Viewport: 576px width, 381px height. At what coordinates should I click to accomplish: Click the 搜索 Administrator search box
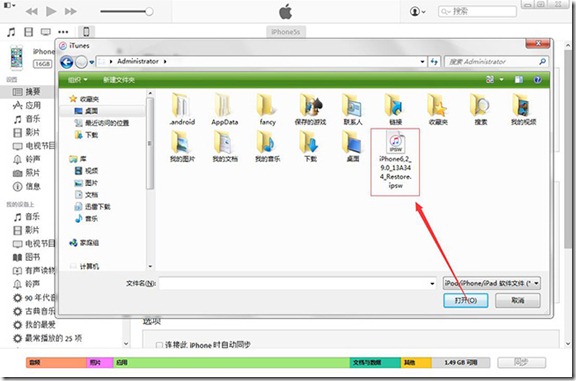[x=496, y=62]
